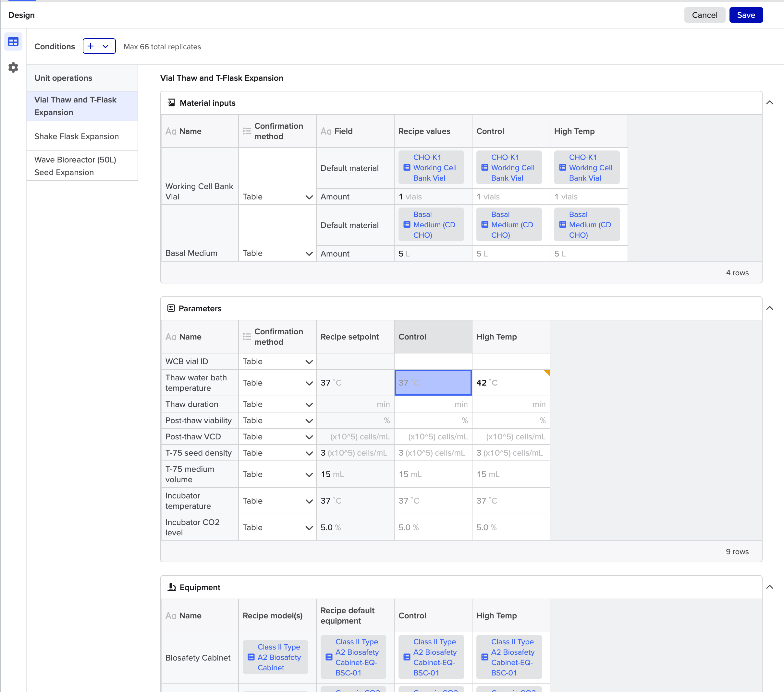Screen dimensions: 784x692
Task: Select Vial Thaw and T-Flask Expansion operation
Action: point(82,106)
